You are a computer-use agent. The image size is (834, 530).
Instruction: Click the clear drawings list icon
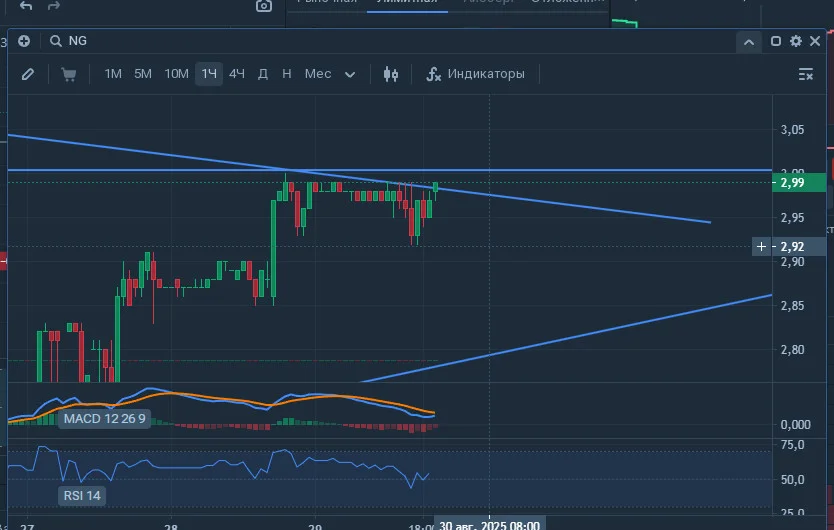[x=806, y=74]
